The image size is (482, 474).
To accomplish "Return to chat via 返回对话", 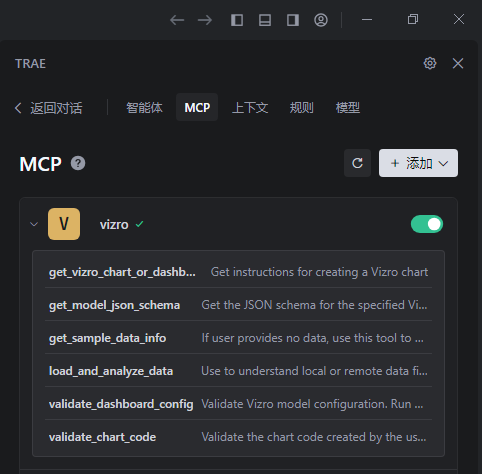I will pos(49,108).
